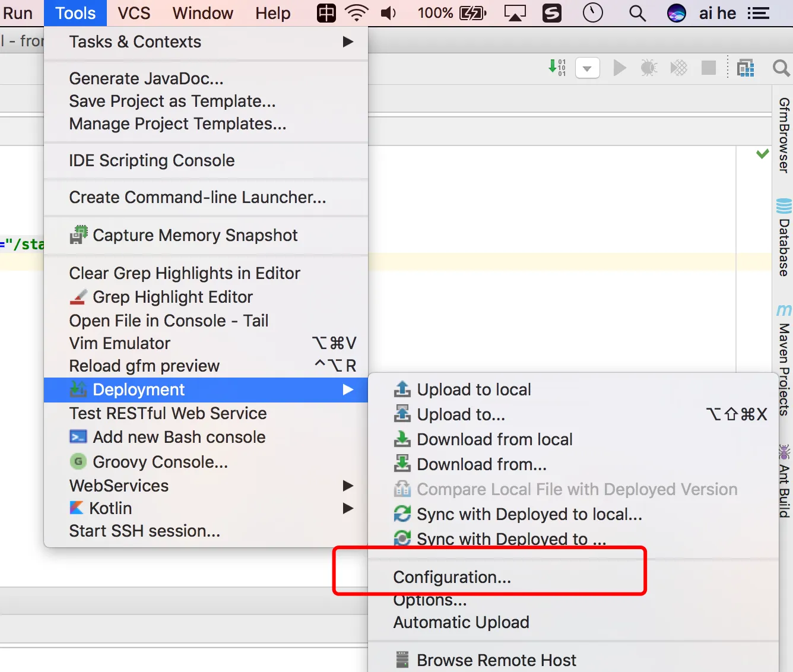
Task: Click the Run button in toolbar
Action: tap(619, 68)
